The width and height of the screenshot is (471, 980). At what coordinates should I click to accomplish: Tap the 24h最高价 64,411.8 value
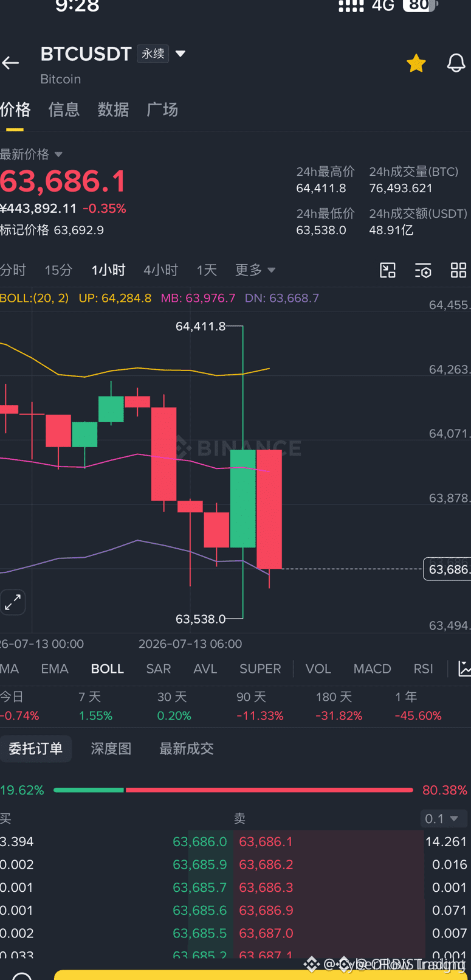click(x=321, y=189)
